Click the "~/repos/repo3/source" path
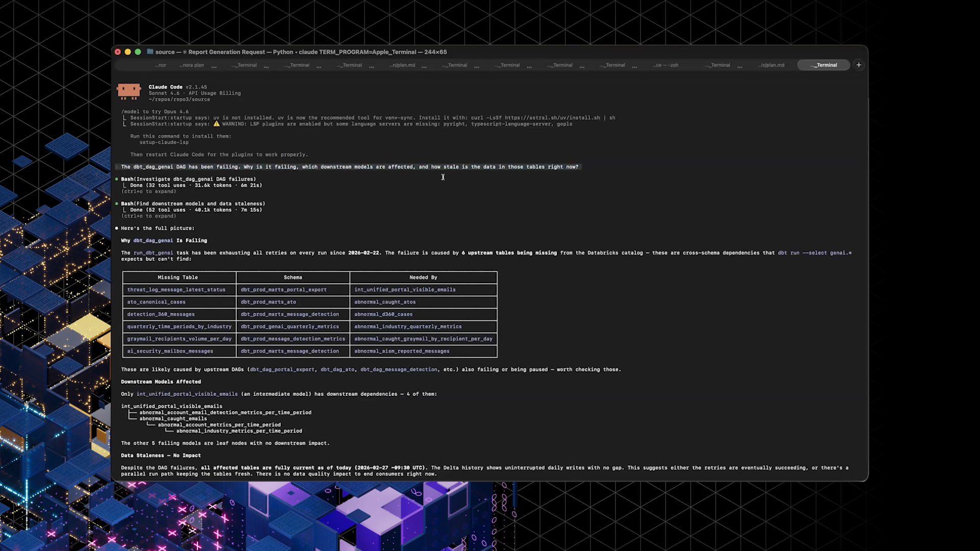Screen dimensions: 980x551 (x=179, y=99)
